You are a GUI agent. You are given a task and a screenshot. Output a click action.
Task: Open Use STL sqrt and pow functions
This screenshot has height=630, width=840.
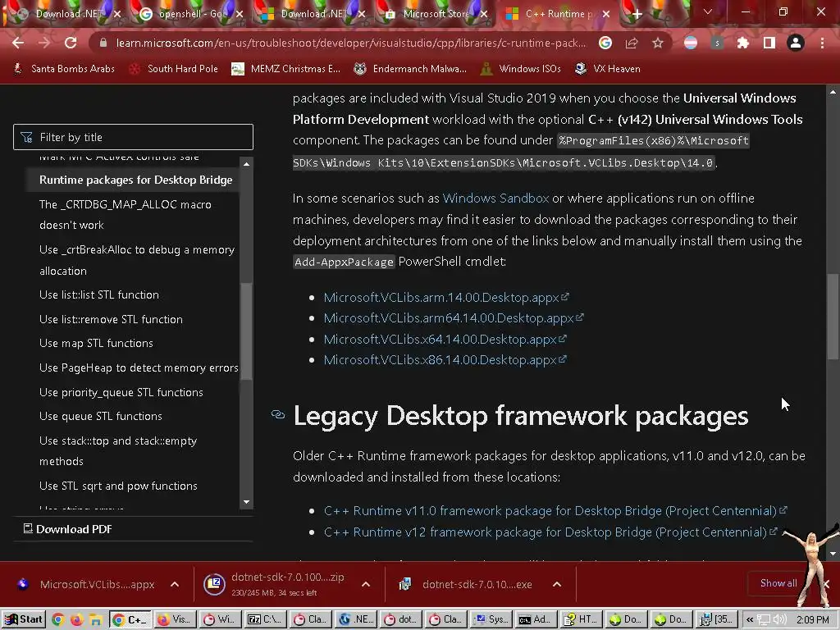click(x=118, y=486)
